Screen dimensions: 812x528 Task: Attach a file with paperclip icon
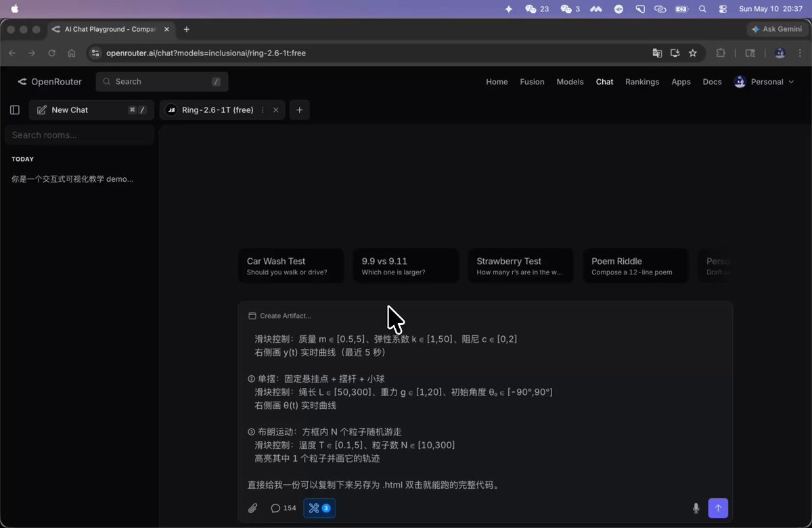click(253, 508)
